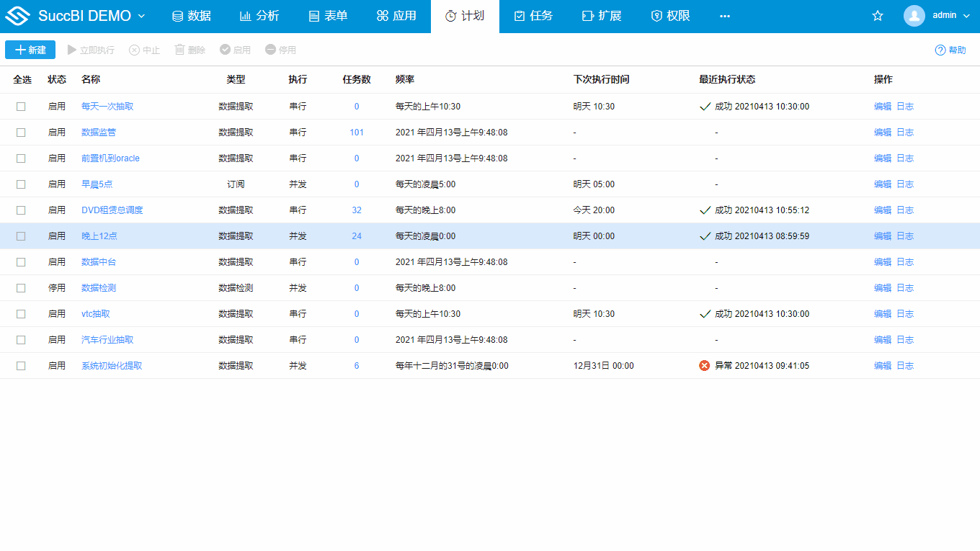Screen dimensions: 980x551
Task: Check the box for 数据监管 row
Action: click(21, 133)
